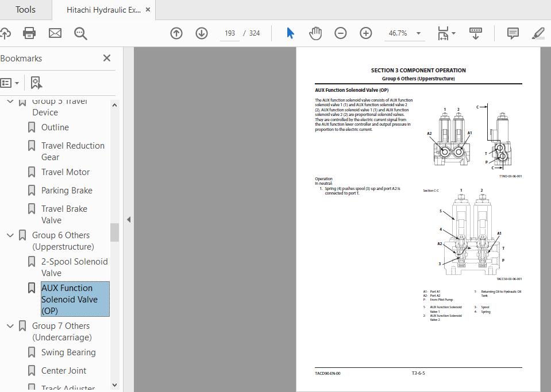The image size is (551, 392).
Task: Collapse the Group 7 Others (Undercarriage) bookmark
Action: coord(10,326)
